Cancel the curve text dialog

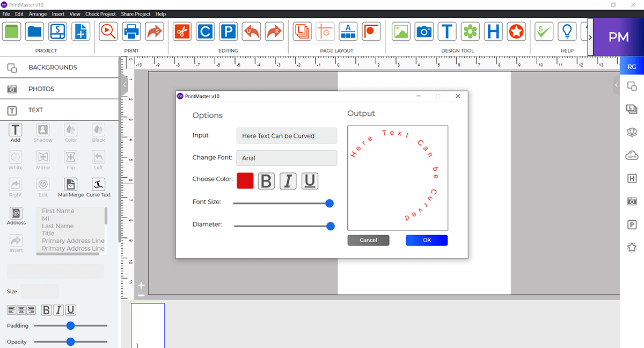[x=368, y=240]
